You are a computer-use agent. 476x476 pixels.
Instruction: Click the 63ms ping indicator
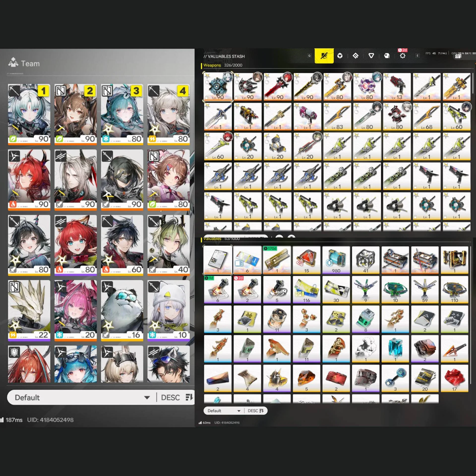point(205,423)
